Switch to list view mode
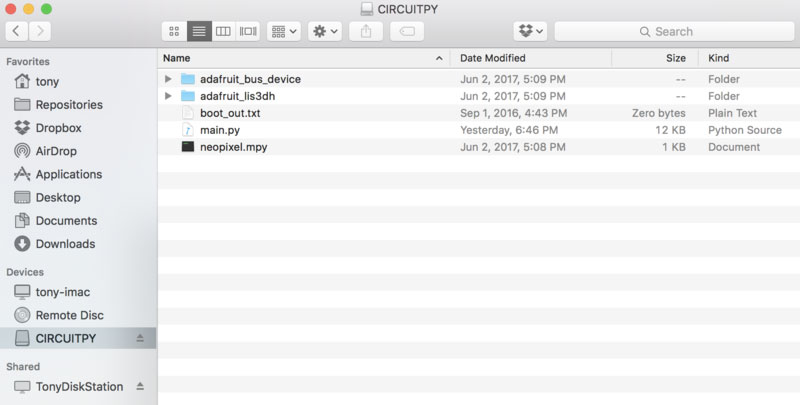800x405 pixels. point(199,31)
